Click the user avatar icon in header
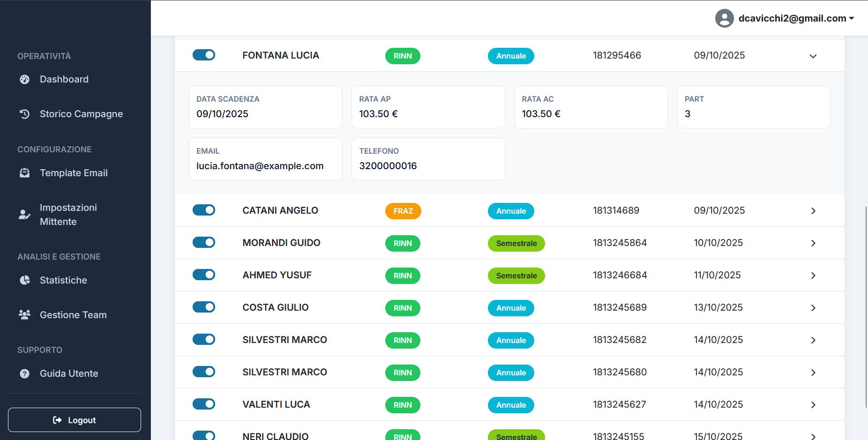Screen dimensions: 868x440 [x=724, y=18]
